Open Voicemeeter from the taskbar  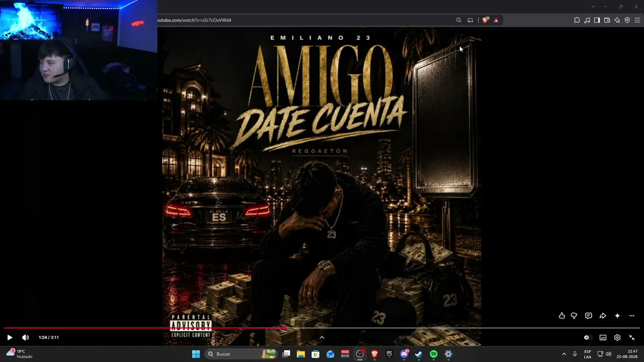[345, 354]
